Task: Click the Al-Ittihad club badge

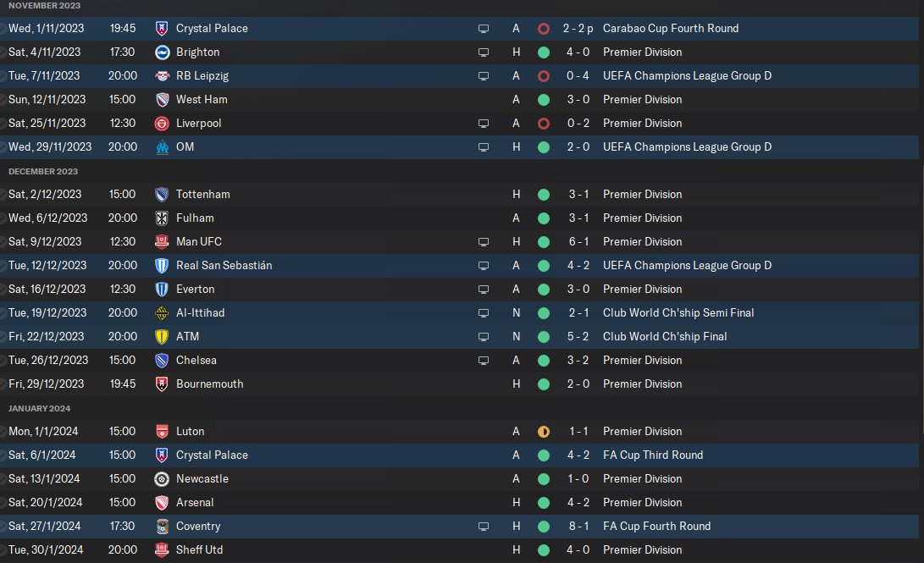Action: click(163, 312)
